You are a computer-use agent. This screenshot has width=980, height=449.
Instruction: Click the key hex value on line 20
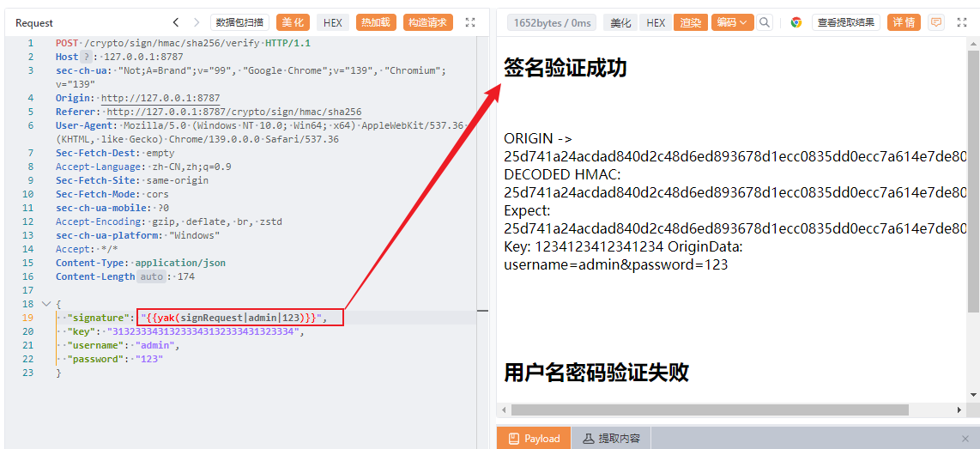[x=203, y=331]
